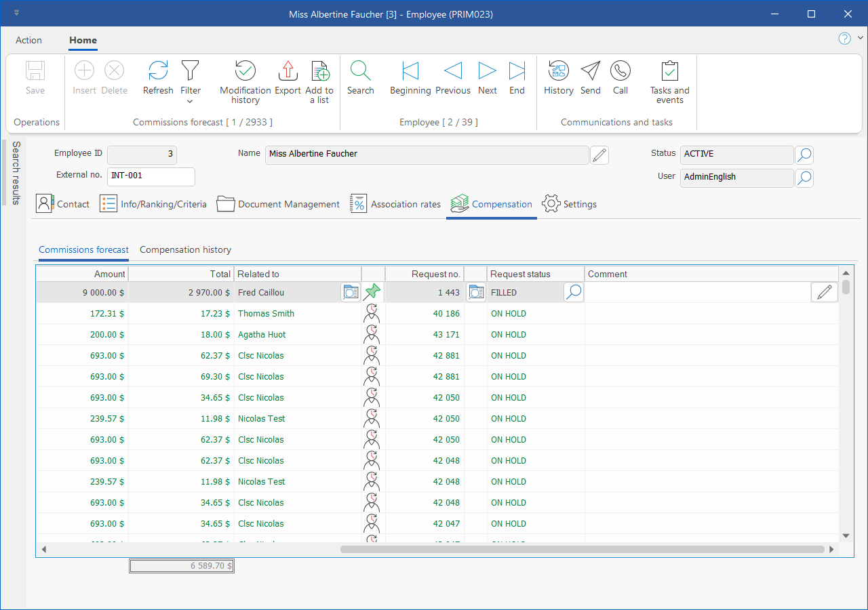The height and width of the screenshot is (610, 868).
Task: Jump to the Beginning employee record
Action: 410,71
